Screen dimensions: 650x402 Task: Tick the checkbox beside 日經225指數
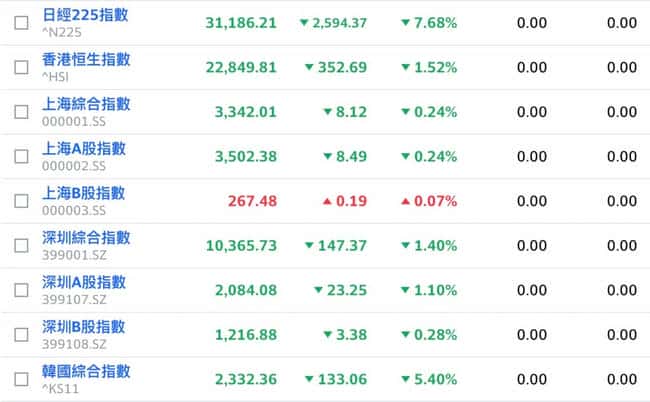coord(21,23)
